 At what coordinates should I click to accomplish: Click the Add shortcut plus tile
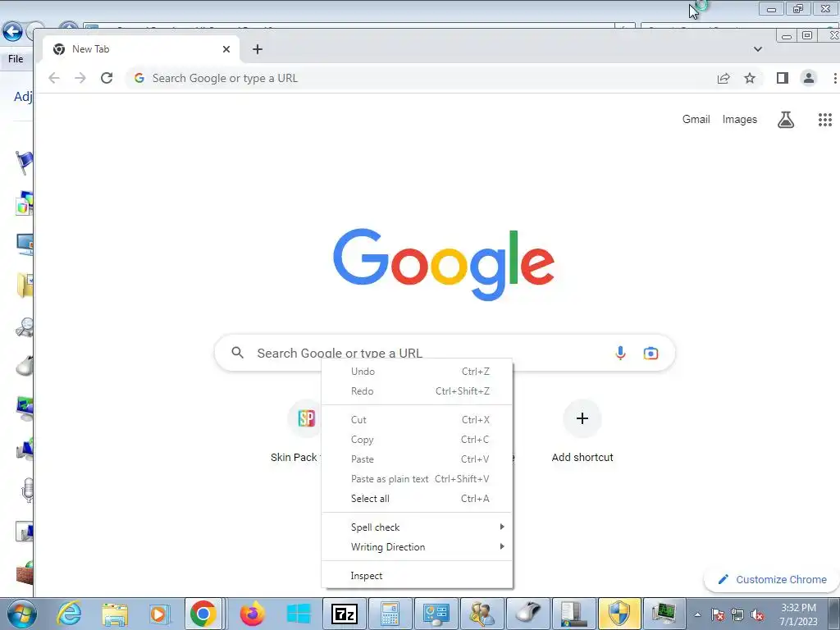[x=582, y=418]
